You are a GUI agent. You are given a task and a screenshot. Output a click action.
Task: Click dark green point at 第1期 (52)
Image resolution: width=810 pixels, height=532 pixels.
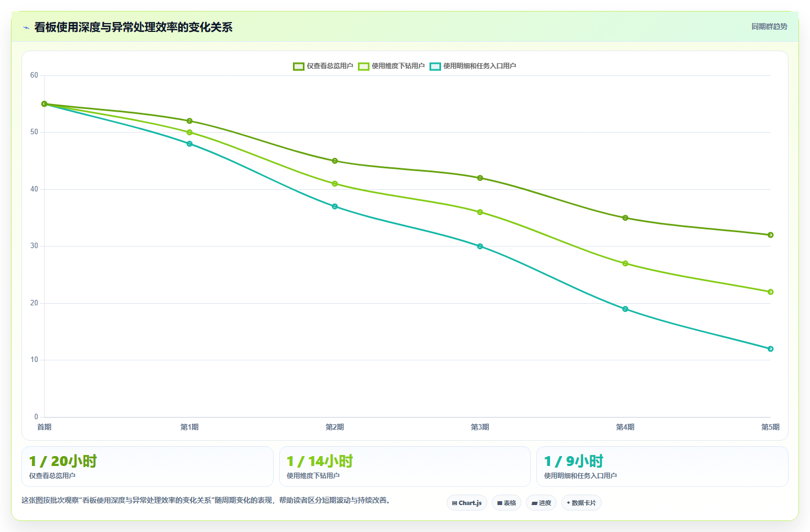(189, 121)
